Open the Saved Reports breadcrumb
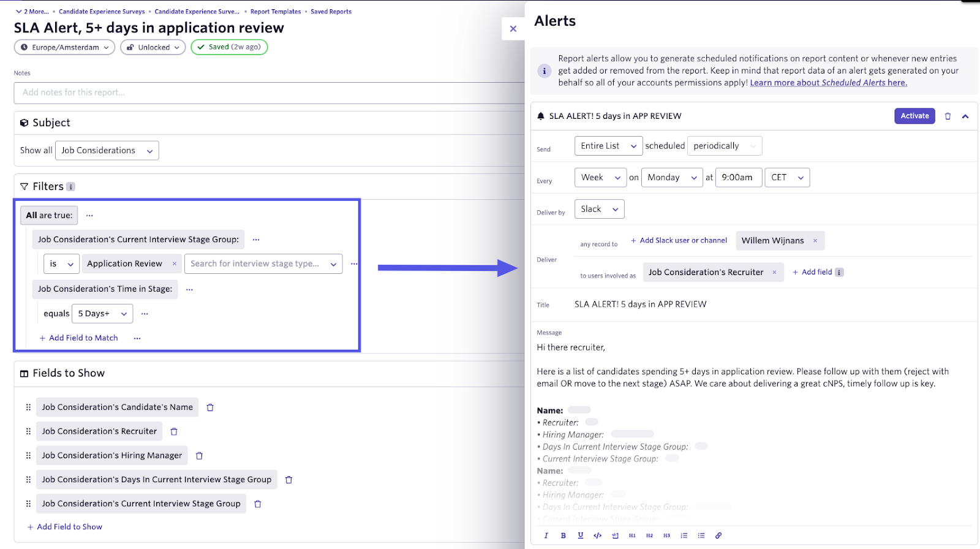 [x=331, y=12]
